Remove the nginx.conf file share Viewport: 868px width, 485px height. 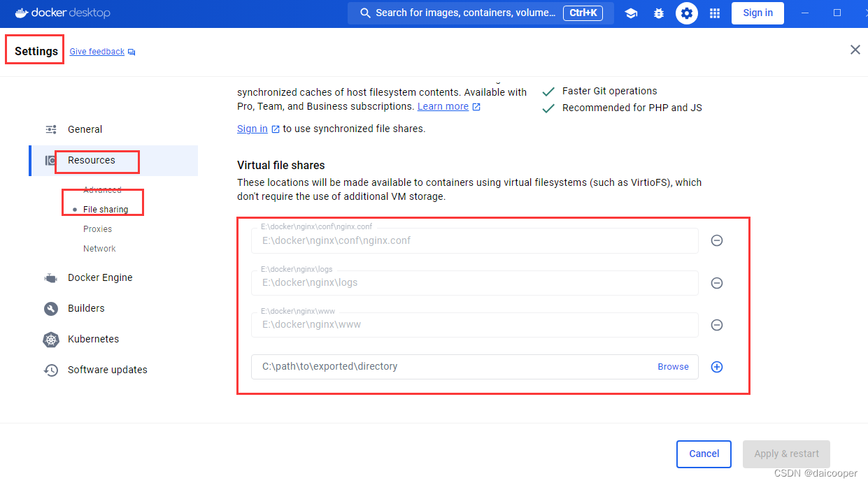[x=717, y=240]
